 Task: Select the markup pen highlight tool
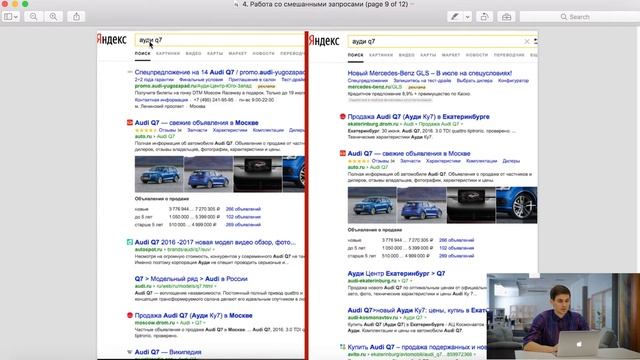coord(455,17)
